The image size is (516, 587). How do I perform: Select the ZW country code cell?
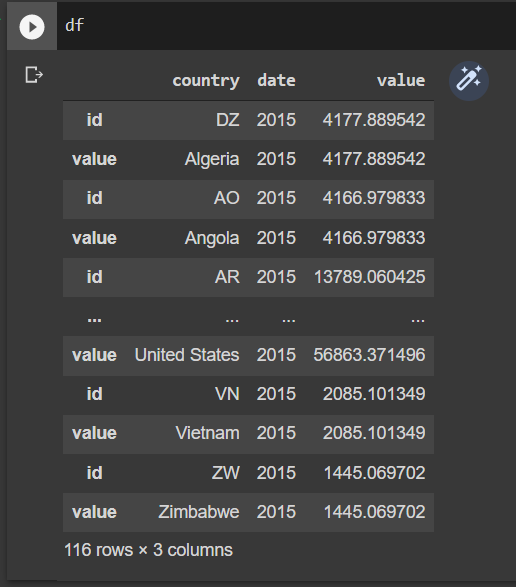tap(226, 473)
